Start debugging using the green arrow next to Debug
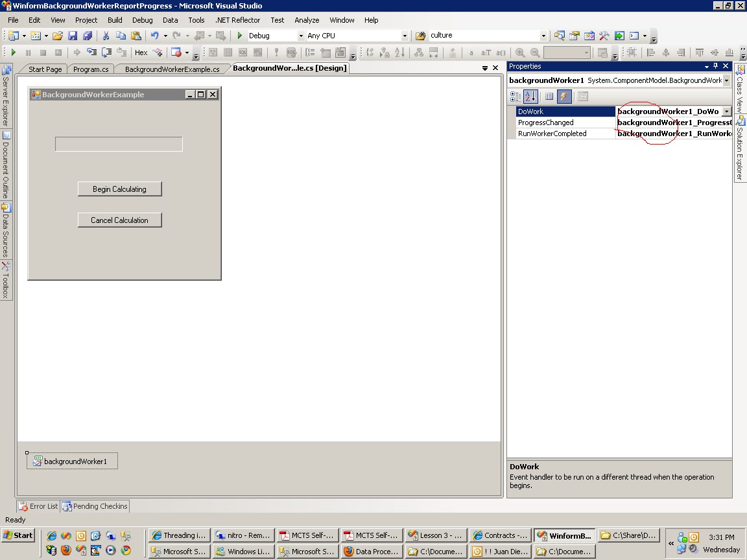Viewport: 747px width, 560px height. [x=240, y=36]
